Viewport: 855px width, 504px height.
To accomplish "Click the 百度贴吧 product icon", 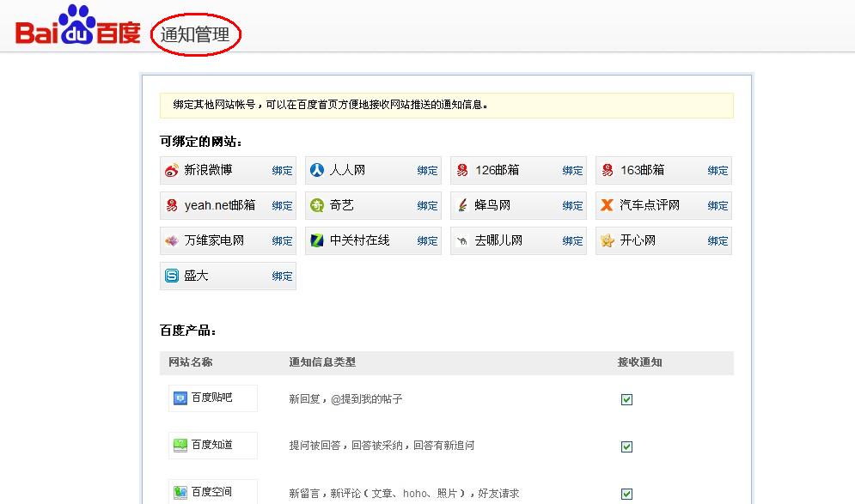I will 180,398.
